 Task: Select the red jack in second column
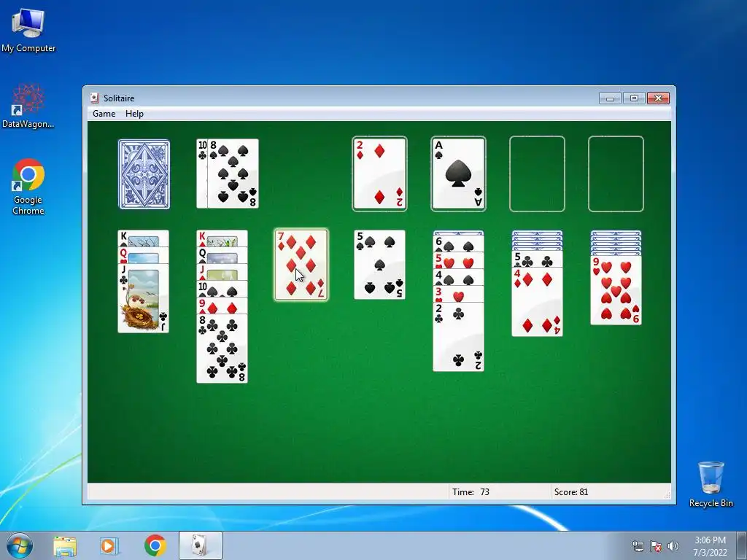pyautogui.click(x=222, y=273)
